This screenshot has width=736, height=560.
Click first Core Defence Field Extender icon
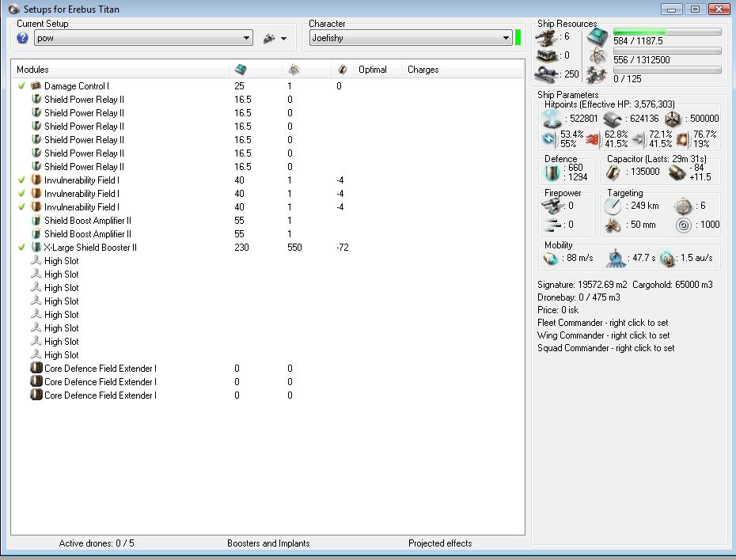click(x=36, y=368)
